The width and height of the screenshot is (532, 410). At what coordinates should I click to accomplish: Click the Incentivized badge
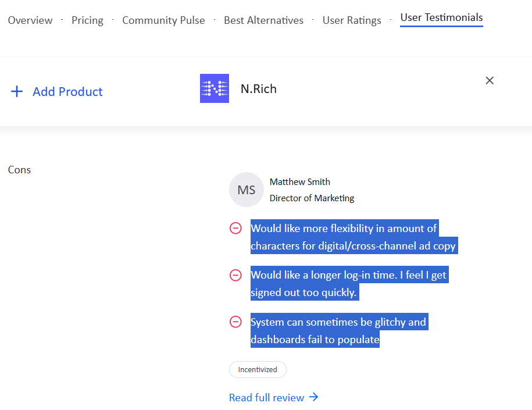click(258, 370)
